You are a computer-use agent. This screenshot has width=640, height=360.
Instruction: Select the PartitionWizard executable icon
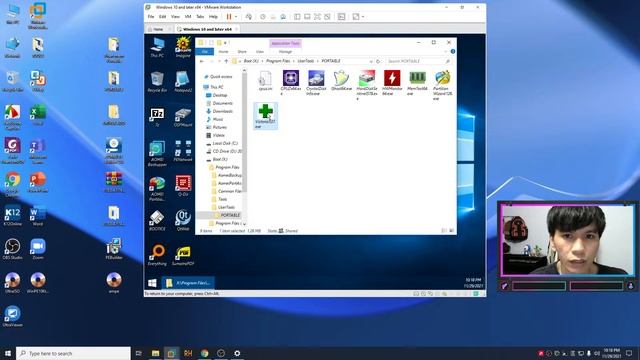coord(442,85)
